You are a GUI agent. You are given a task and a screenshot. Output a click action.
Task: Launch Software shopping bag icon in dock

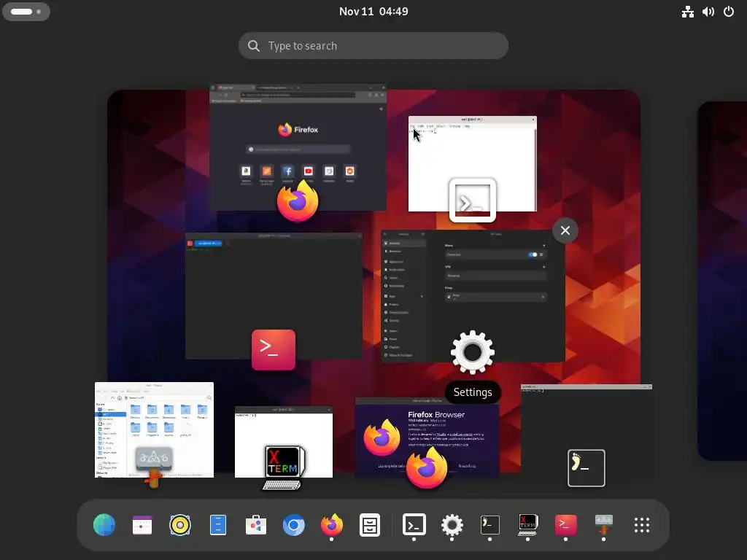click(256, 525)
